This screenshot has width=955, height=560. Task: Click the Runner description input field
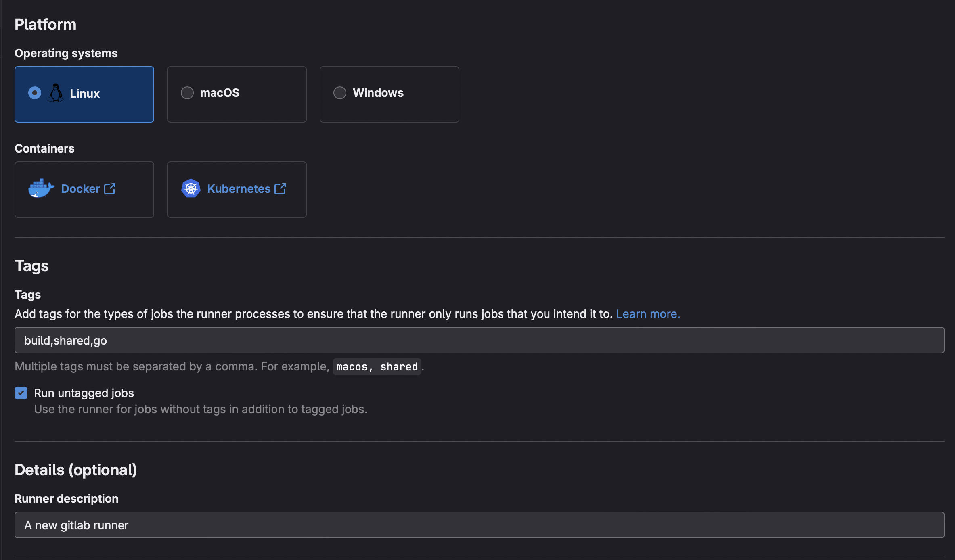click(479, 525)
